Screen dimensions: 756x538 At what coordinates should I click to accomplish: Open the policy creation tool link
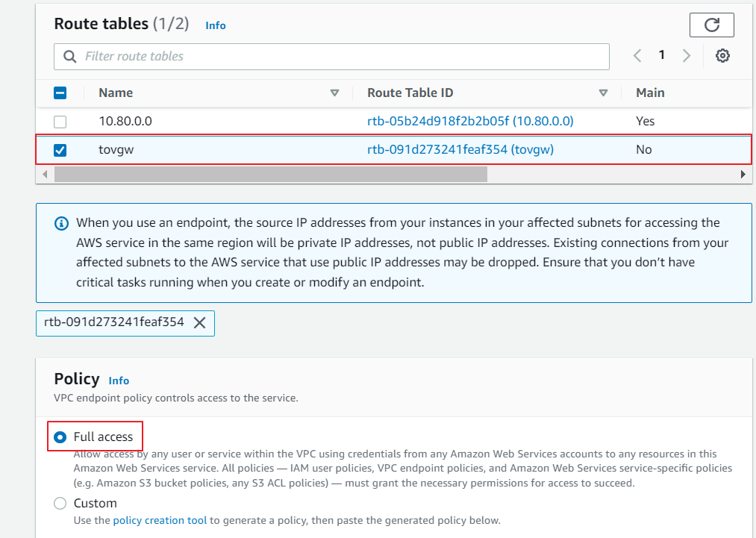160,520
